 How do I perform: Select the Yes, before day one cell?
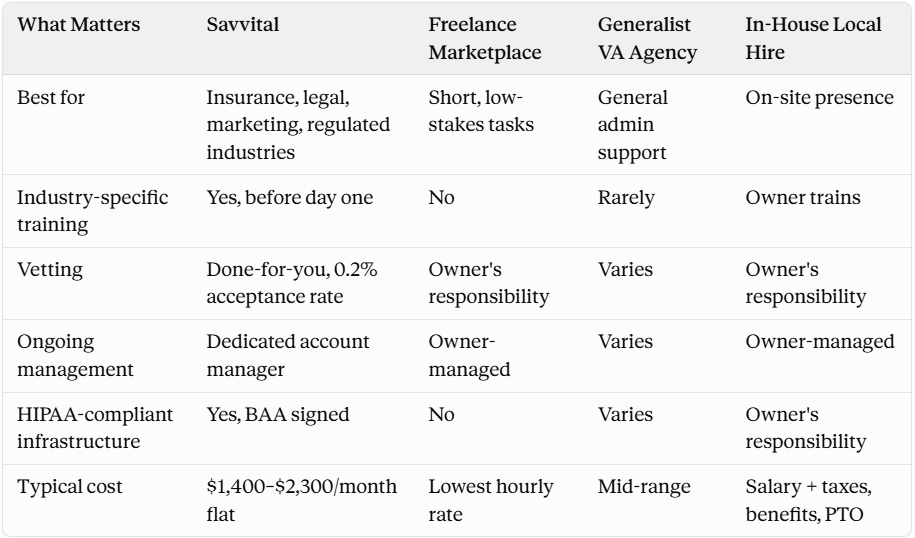[289, 197]
